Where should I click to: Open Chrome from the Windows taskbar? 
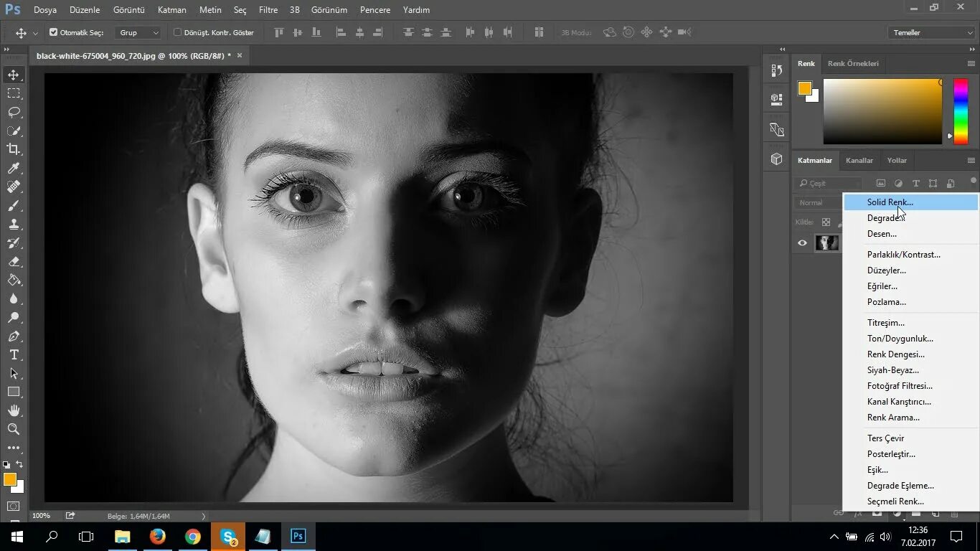click(x=192, y=536)
